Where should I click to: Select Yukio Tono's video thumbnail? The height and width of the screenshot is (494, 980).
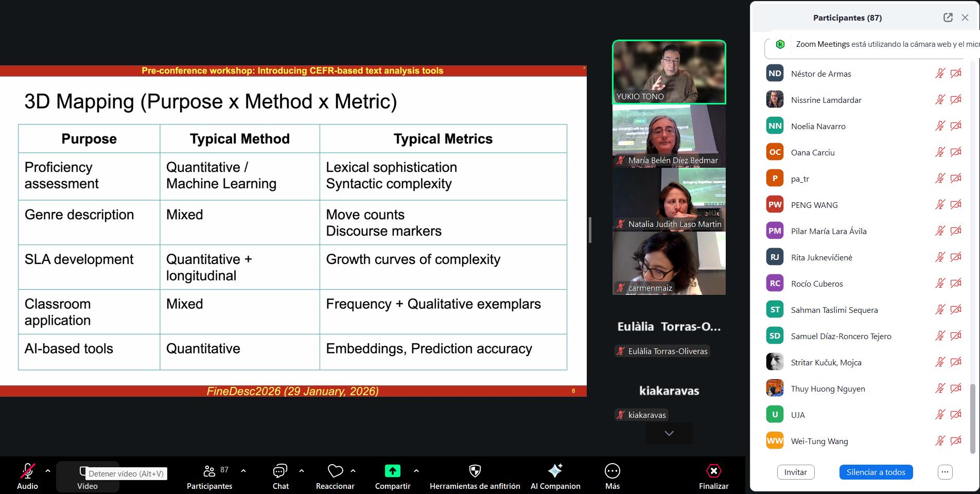point(669,72)
